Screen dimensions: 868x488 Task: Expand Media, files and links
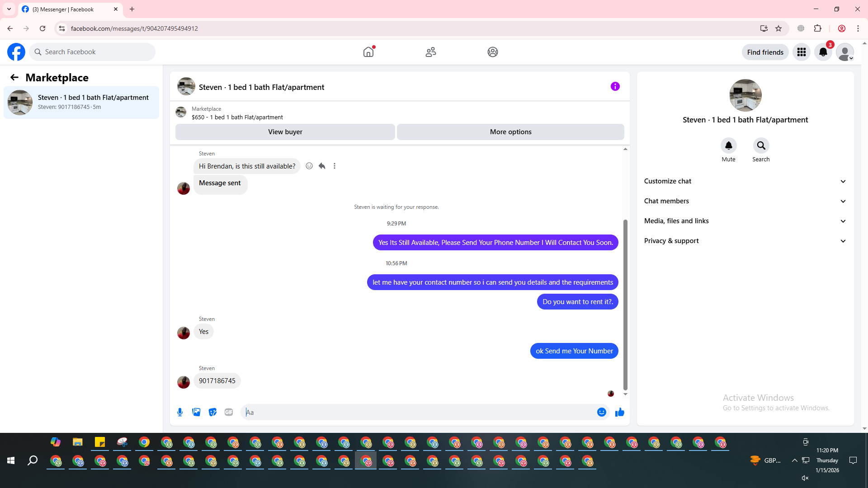[x=745, y=221]
